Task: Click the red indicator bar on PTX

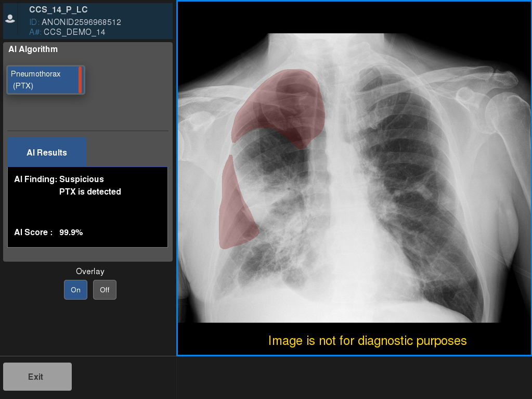Action: click(80, 80)
